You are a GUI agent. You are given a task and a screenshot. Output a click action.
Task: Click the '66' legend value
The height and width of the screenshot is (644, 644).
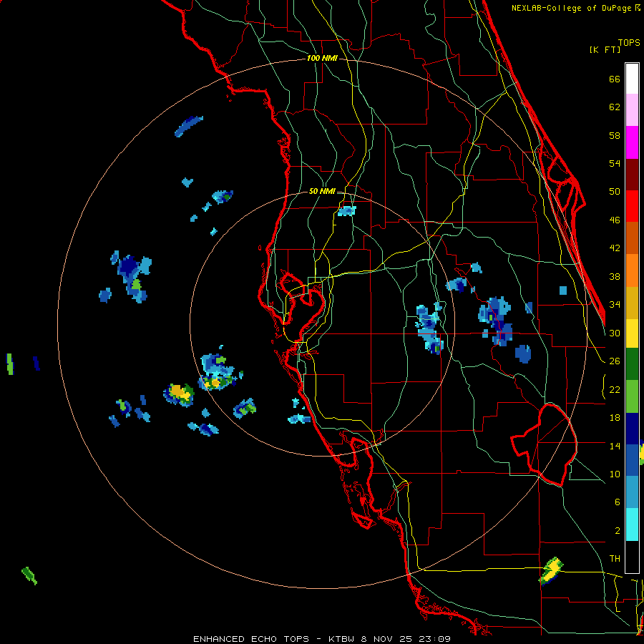point(615,79)
